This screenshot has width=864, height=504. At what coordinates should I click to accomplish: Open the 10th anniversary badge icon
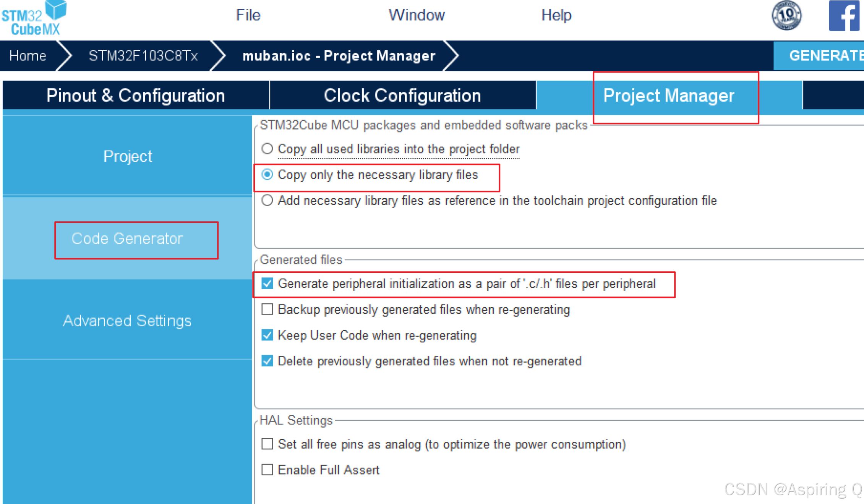(x=786, y=16)
